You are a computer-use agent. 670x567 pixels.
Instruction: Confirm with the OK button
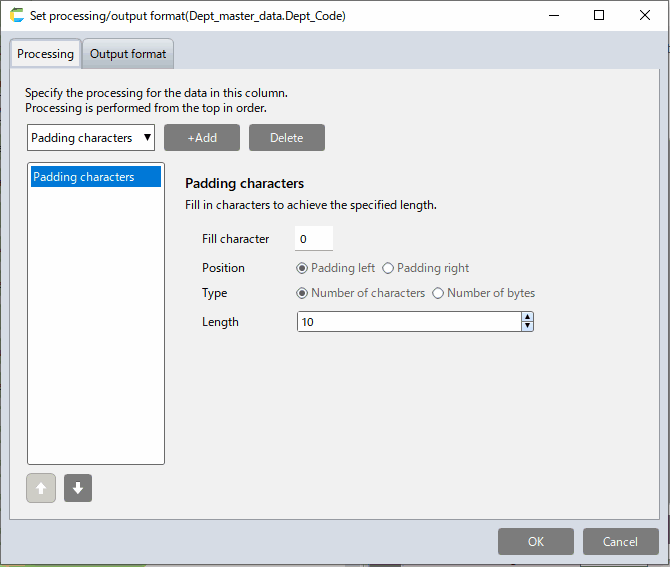[x=536, y=541]
